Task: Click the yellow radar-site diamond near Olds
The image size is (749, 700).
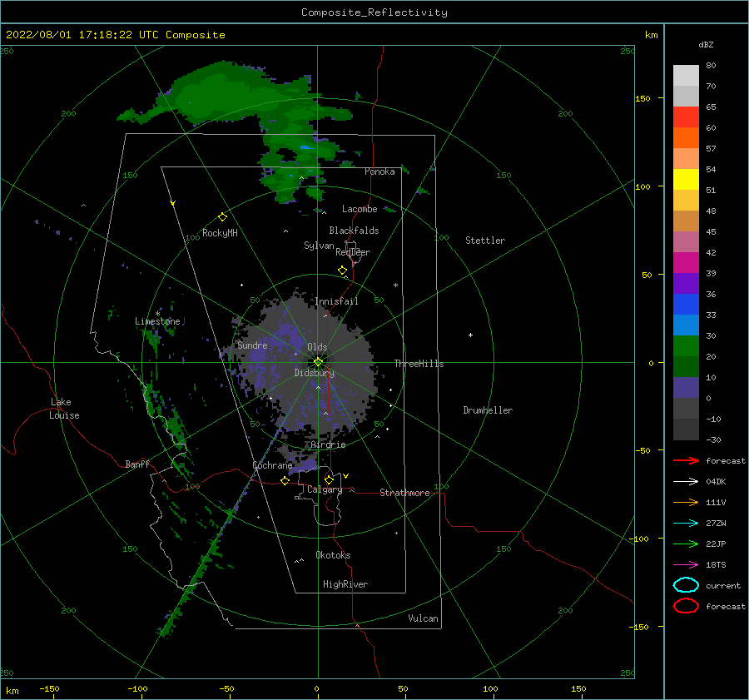Action: 318,362
